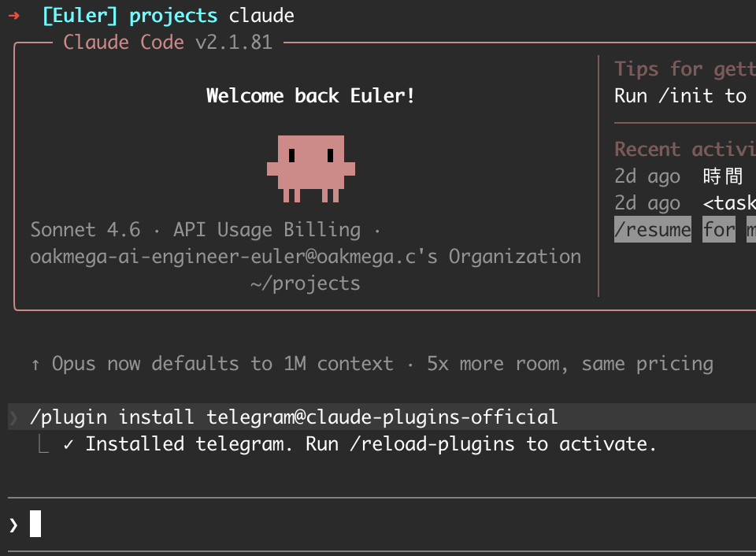756x556 pixels.
Task: Click the 'Tips for' heading
Action: (658, 69)
